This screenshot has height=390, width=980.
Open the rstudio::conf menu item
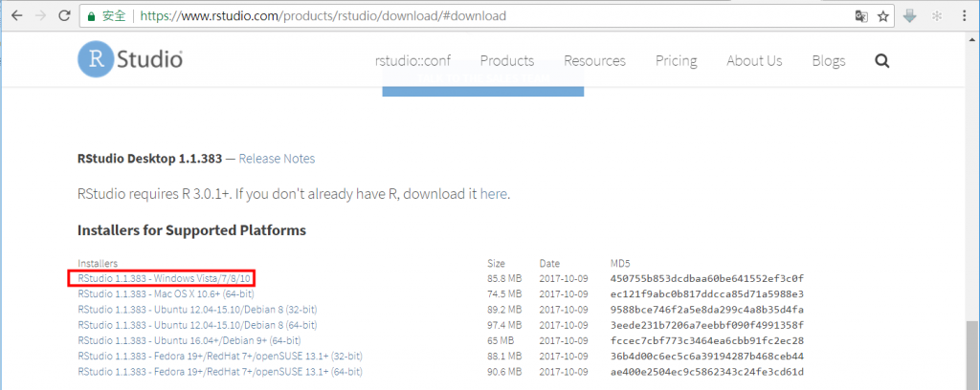(412, 60)
